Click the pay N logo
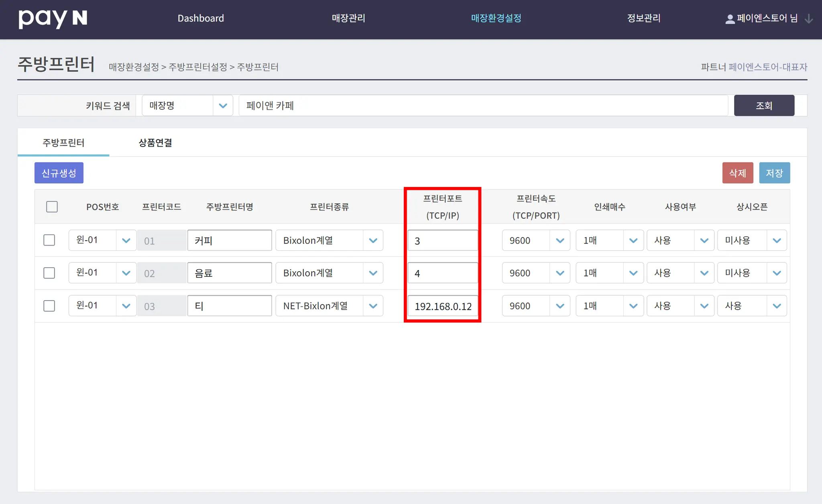 click(53, 18)
